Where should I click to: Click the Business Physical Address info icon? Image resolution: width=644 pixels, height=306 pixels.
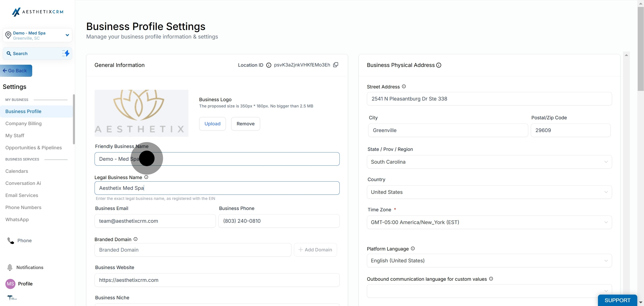coord(439,65)
